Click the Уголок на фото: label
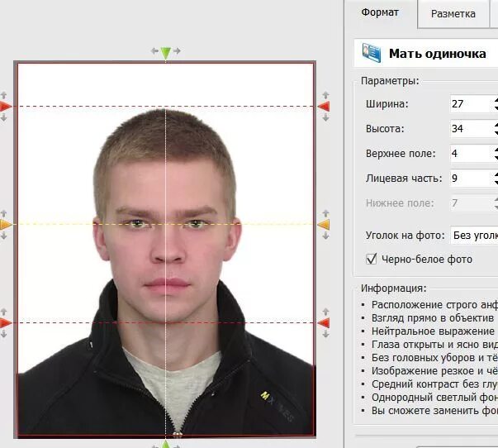The image size is (498, 448). coord(406,236)
